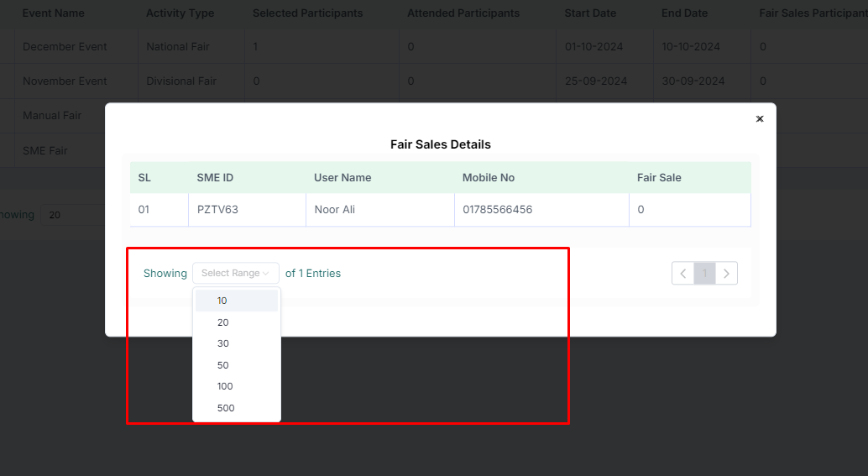This screenshot has height=476, width=868.
Task: Choose 30 entries from range list
Action: 237,343
